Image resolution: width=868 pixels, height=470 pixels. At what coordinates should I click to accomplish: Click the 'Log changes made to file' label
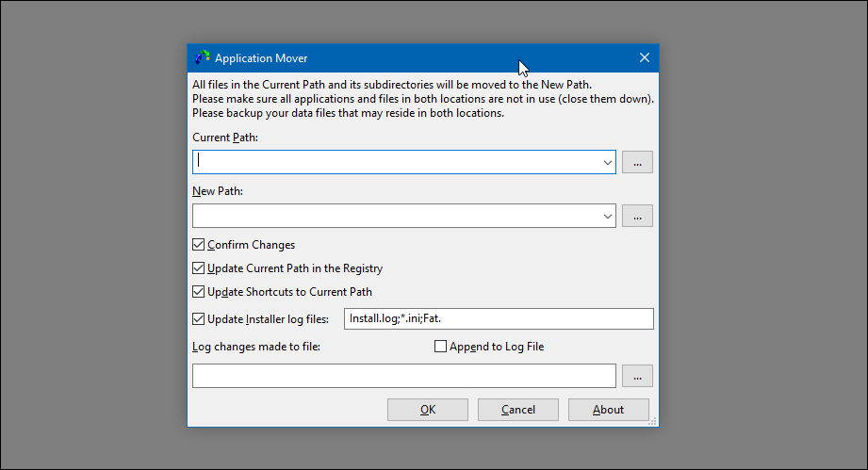[x=256, y=347]
